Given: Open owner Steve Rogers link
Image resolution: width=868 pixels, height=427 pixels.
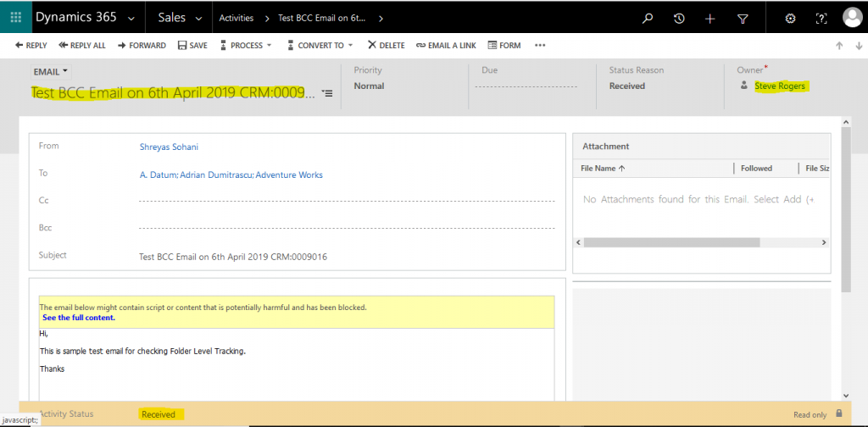Looking at the screenshot, I should [780, 86].
